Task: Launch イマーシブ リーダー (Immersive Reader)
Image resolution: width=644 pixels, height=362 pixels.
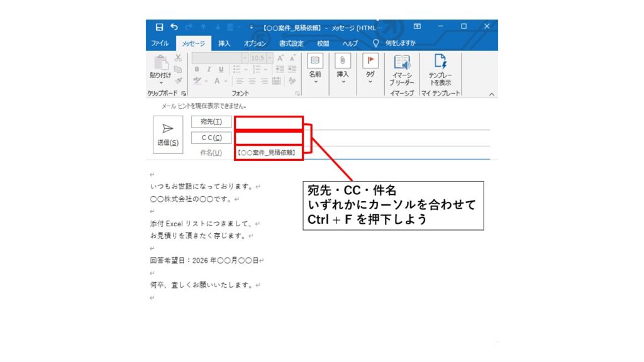Action: click(x=401, y=62)
